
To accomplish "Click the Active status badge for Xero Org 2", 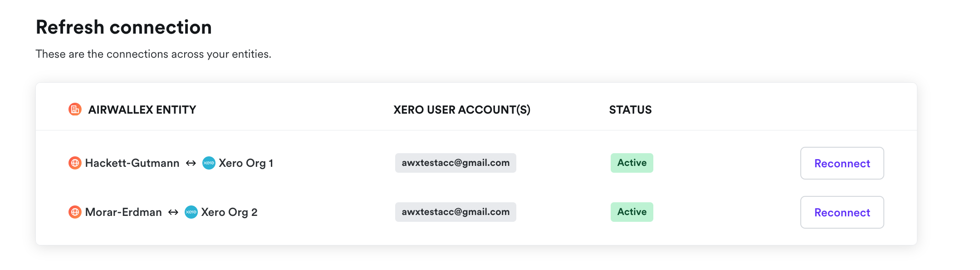I will [632, 212].
